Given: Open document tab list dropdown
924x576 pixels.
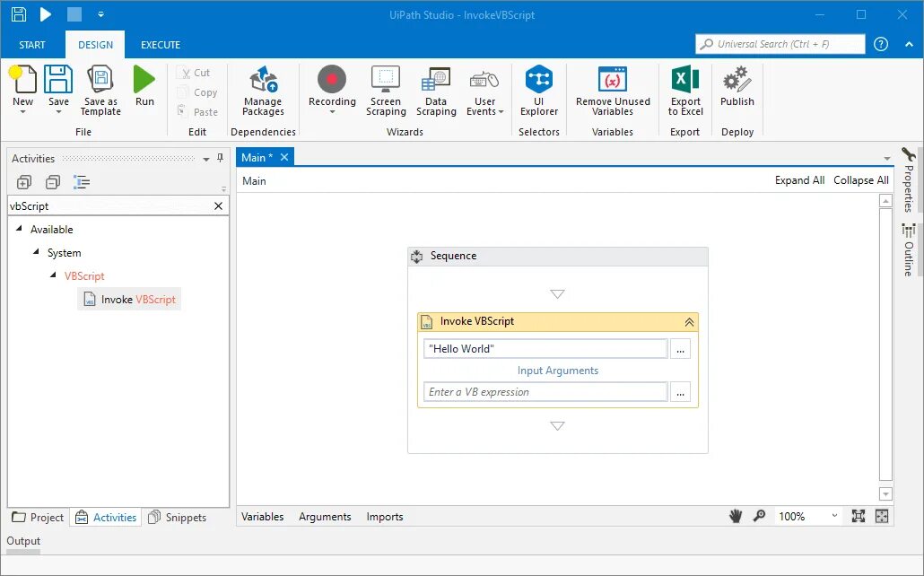Looking at the screenshot, I should [x=887, y=159].
